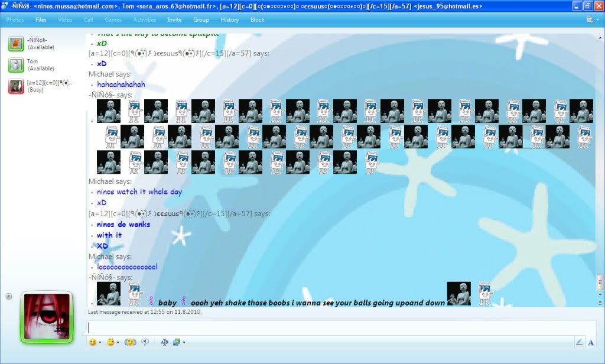Click your red-haired display picture

tap(46, 318)
